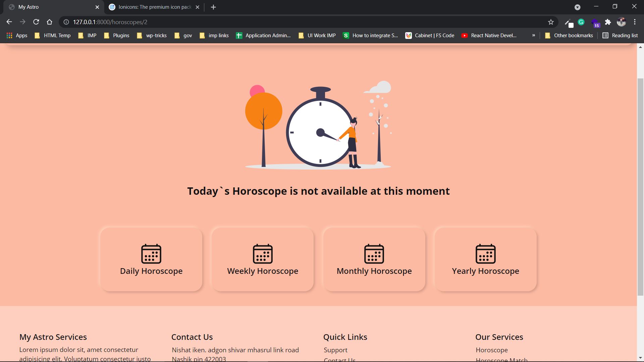Click the vertical page scrollbar thumb
This screenshot has width=644, height=362.
640,186
